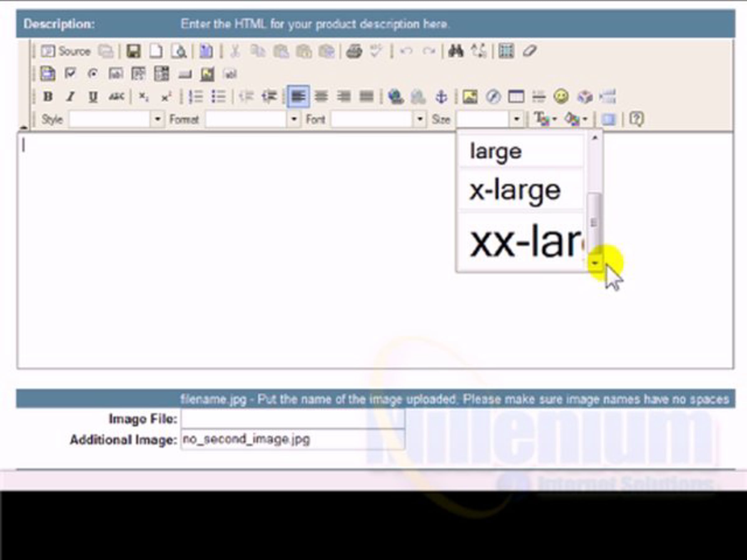The height and width of the screenshot is (560, 747).
Task: Click the Insert Image icon
Action: [470, 97]
